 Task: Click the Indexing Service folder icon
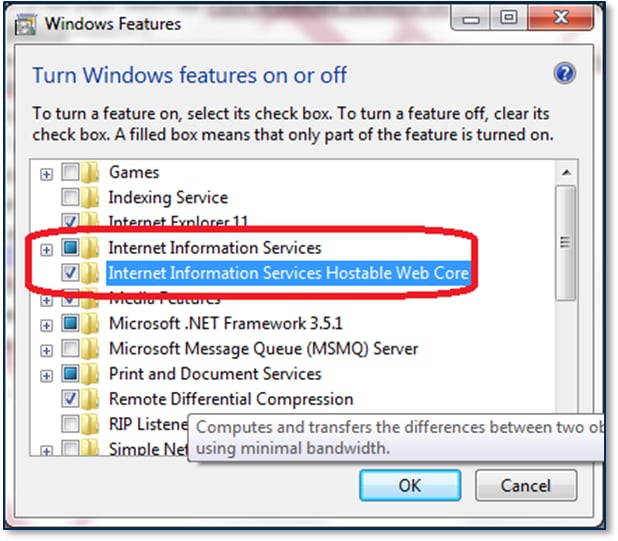pyautogui.click(x=90, y=197)
